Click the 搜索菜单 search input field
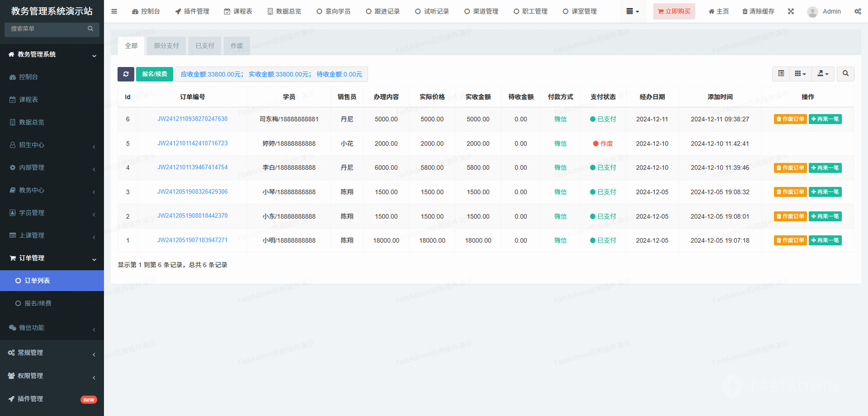 pos(46,29)
